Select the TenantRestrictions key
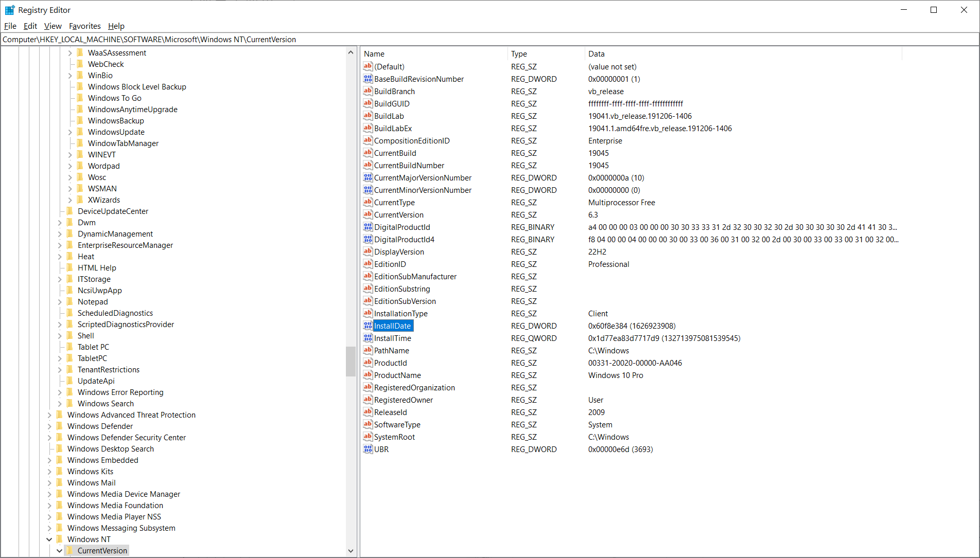This screenshot has width=980, height=558. tap(109, 369)
